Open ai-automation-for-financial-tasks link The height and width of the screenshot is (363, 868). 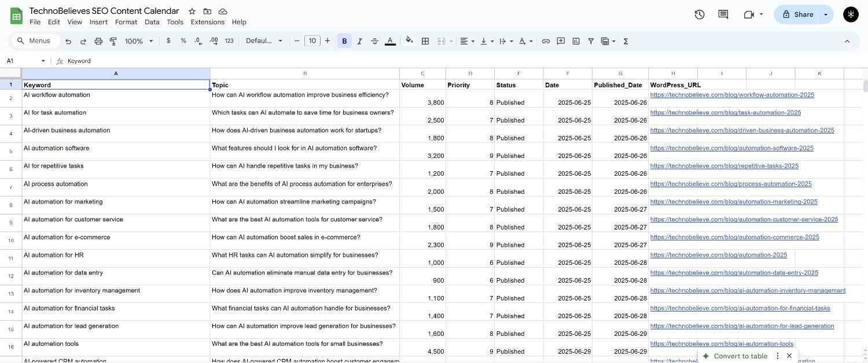[x=740, y=308]
